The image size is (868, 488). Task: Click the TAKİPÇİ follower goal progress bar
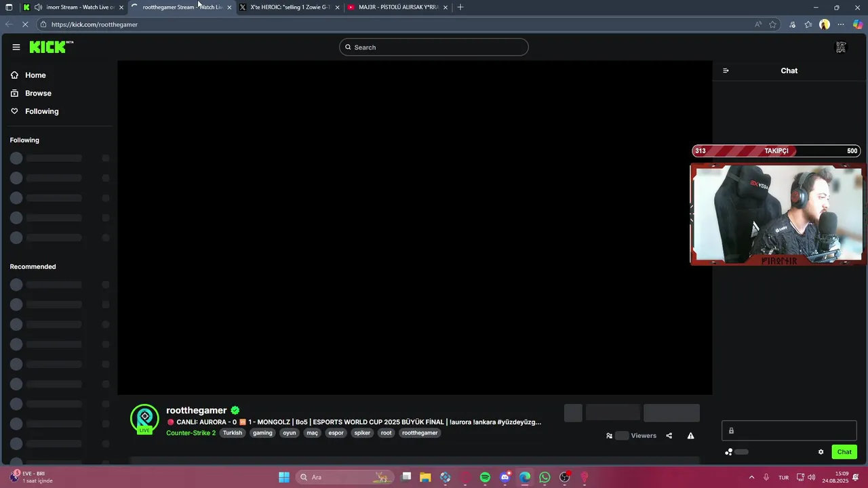pyautogui.click(x=776, y=151)
